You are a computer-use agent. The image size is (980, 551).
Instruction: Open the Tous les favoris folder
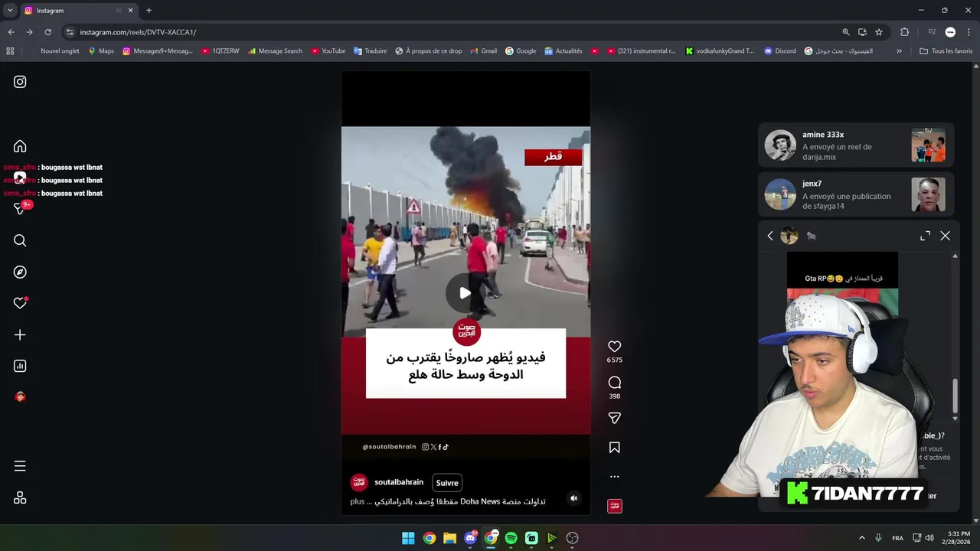[946, 51]
